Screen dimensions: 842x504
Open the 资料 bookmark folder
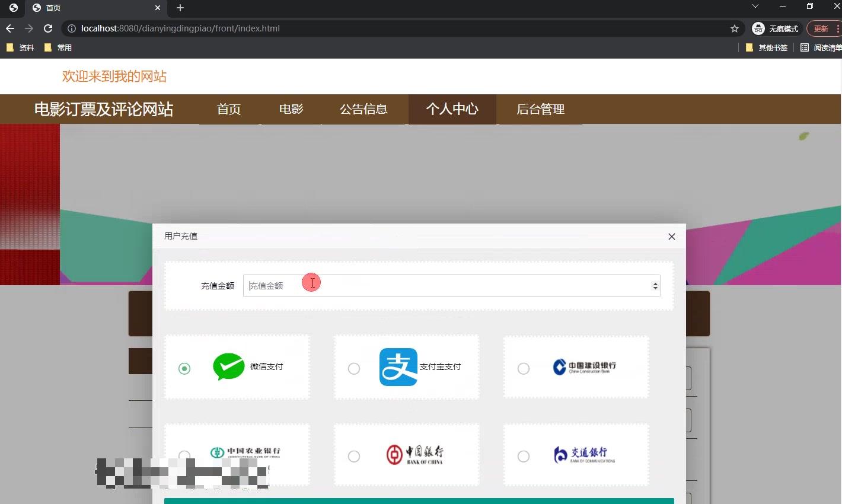click(20, 47)
